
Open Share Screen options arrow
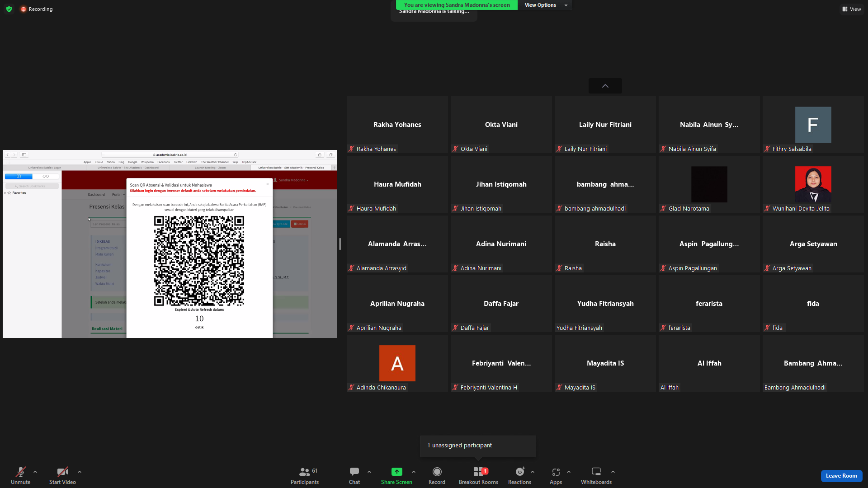(x=414, y=472)
